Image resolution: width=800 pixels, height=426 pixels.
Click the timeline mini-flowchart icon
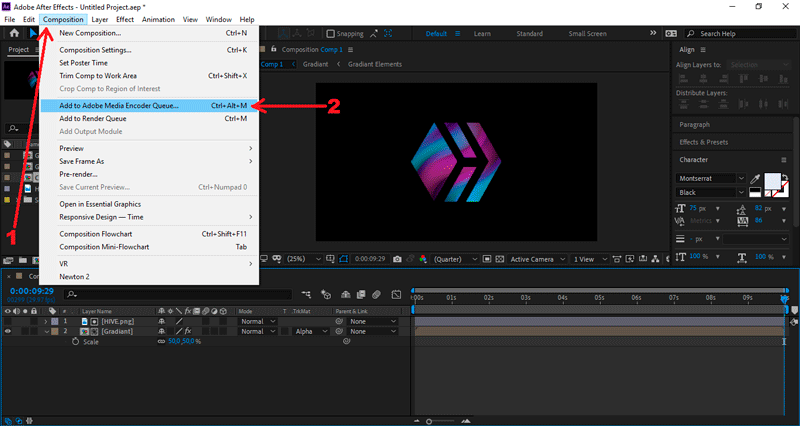tap(306, 294)
